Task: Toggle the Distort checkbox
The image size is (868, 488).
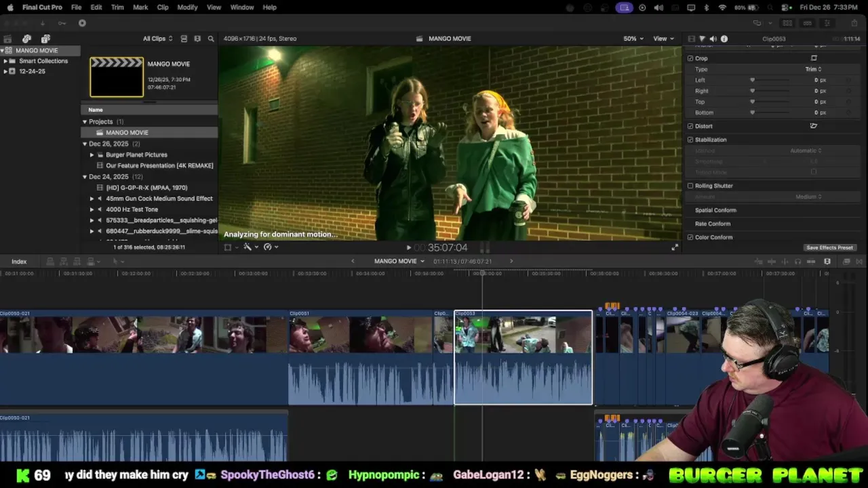Action: point(690,126)
